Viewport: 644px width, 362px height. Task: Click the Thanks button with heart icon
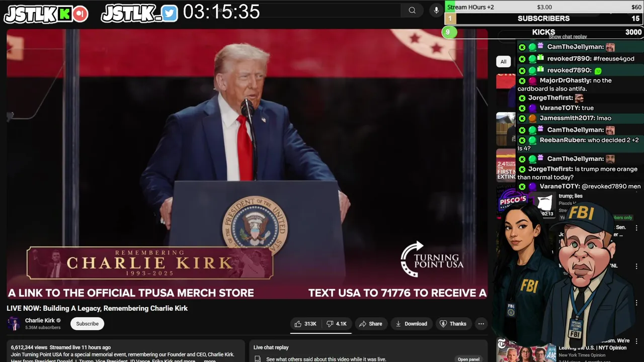pos(453,324)
